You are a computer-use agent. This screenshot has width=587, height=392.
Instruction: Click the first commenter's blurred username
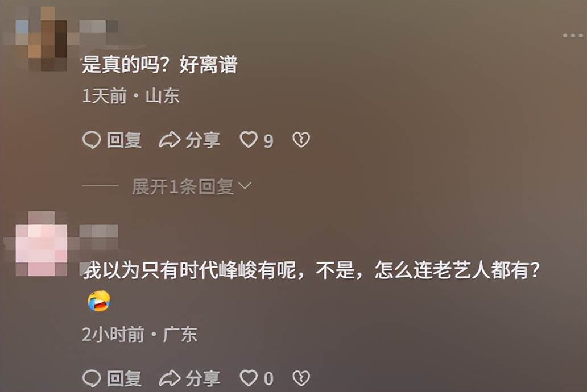pyautogui.click(x=99, y=27)
